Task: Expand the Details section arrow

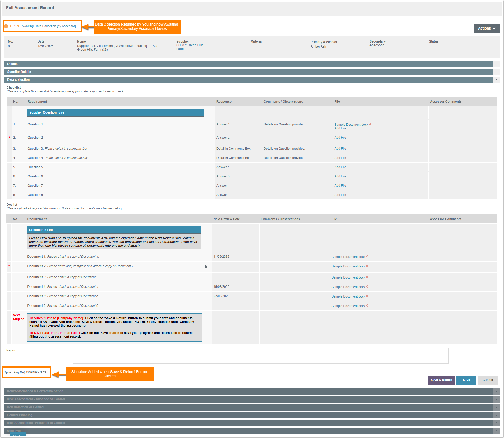Action: click(x=497, y=64)
